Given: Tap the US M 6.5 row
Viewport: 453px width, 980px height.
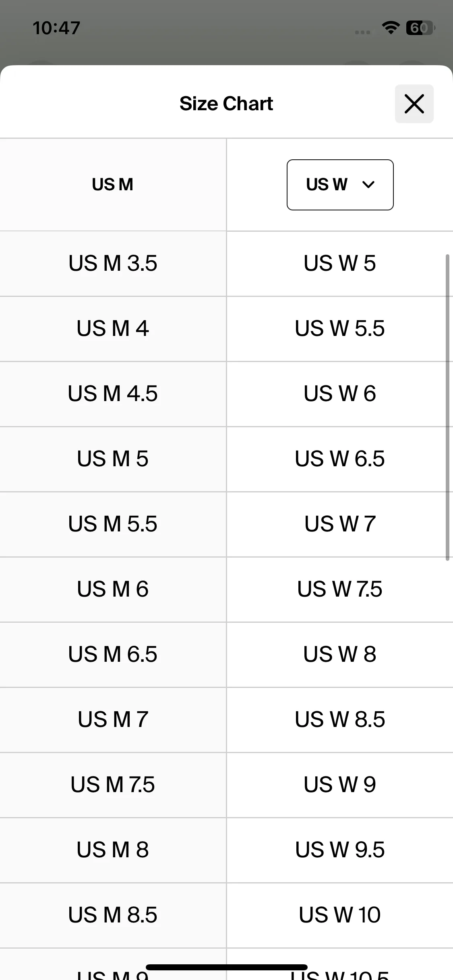Looking at the screenshot, I should click(x=113, y=655).
